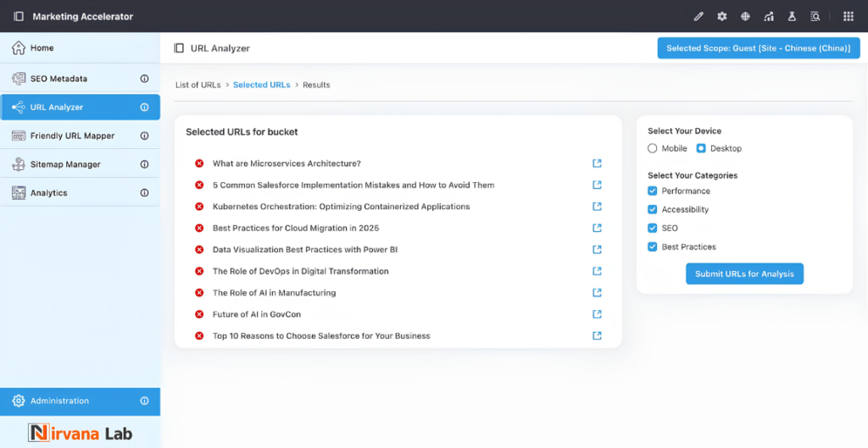
Task: Remove 'Best Practices for Cloud Migration in 2025'
Action: coord(199,228)
